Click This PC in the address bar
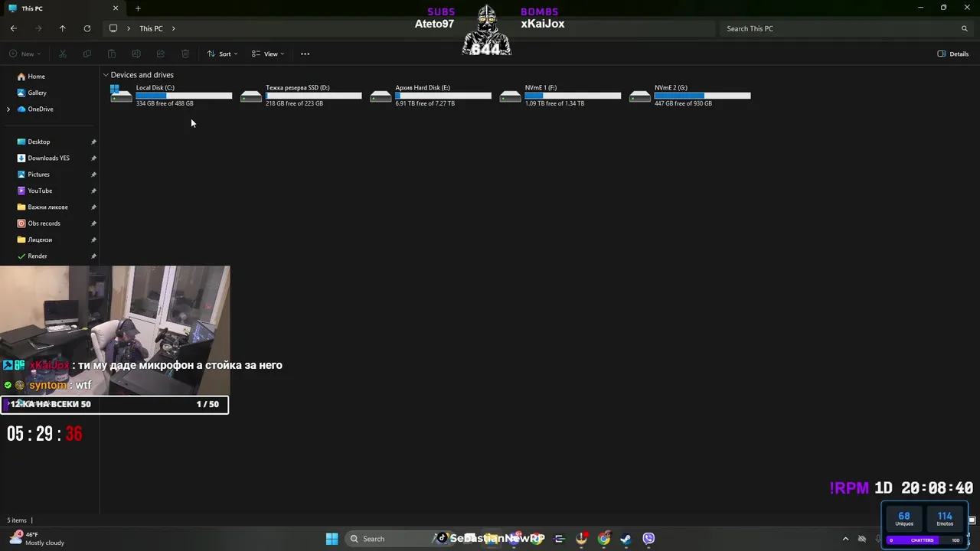This screenshot has width=980, height=551. click(151, 28)
